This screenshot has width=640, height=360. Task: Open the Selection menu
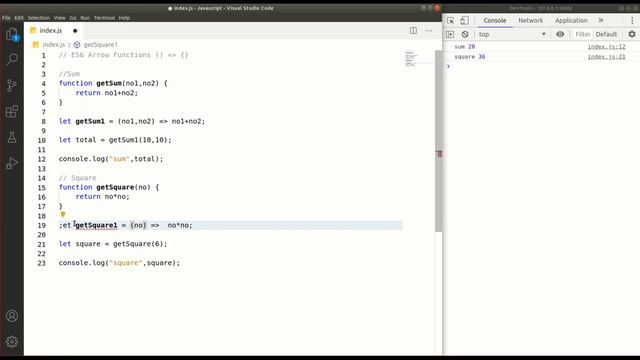pyautogui.click(x=39, y=18)
